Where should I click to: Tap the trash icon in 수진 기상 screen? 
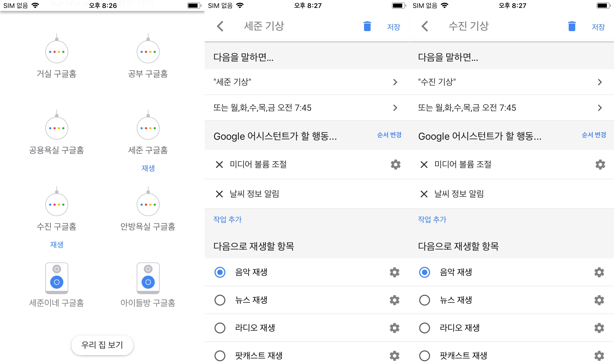tap(572, 26)
